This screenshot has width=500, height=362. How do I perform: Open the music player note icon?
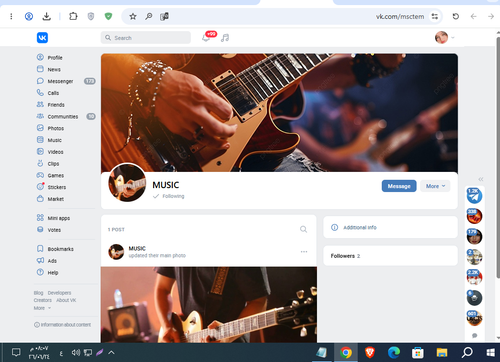click(x=225, y=38)
